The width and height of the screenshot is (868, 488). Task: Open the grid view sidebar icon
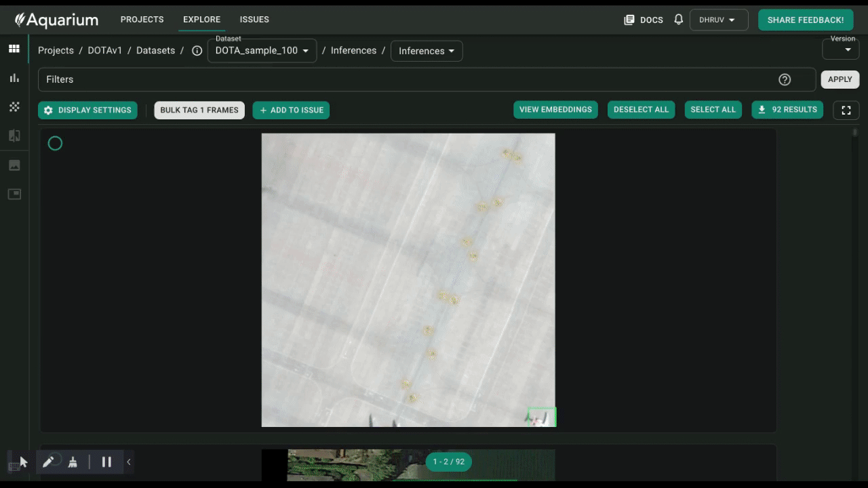tap(14, 49)
